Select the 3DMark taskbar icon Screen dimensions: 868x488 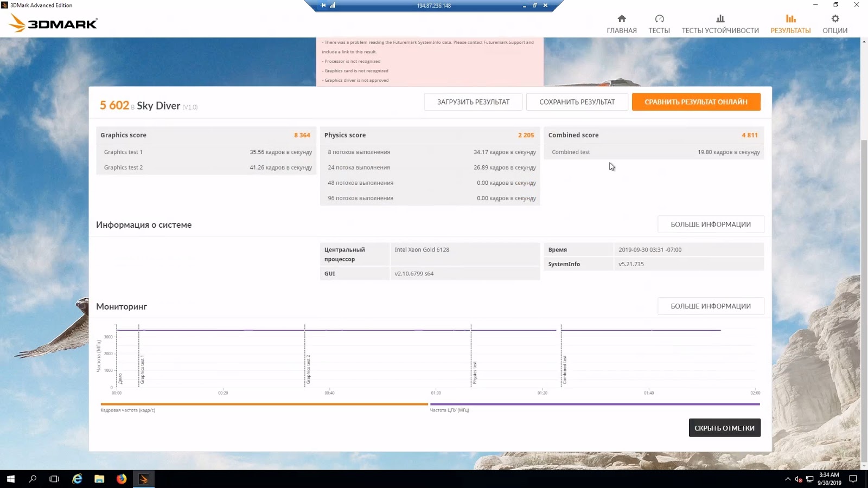pos(144,479)
